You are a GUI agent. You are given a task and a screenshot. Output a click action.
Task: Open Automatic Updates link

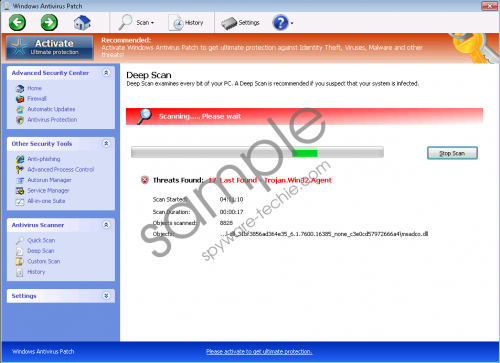point(51,109)
